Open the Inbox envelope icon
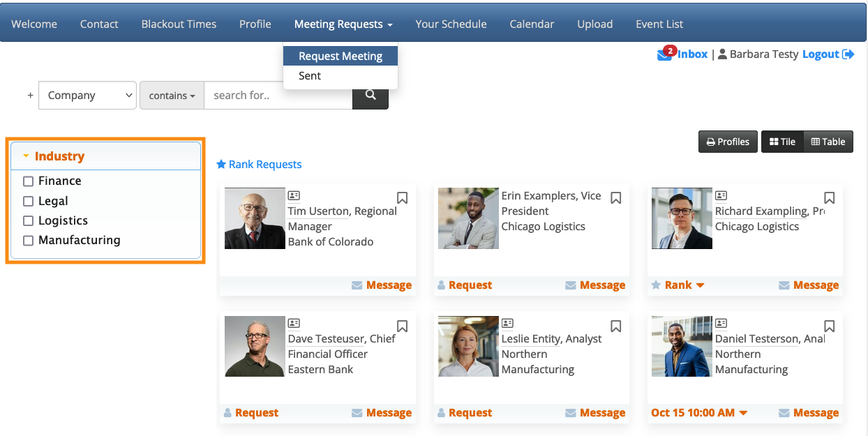 pyautogui.click(x=664, y=54)
